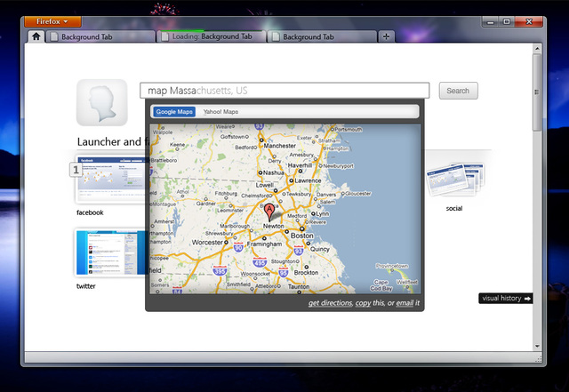Image resolution: width=569 pixels, height=392 pixels.
Task: Click the twitter label text
Action: point(86,286)
